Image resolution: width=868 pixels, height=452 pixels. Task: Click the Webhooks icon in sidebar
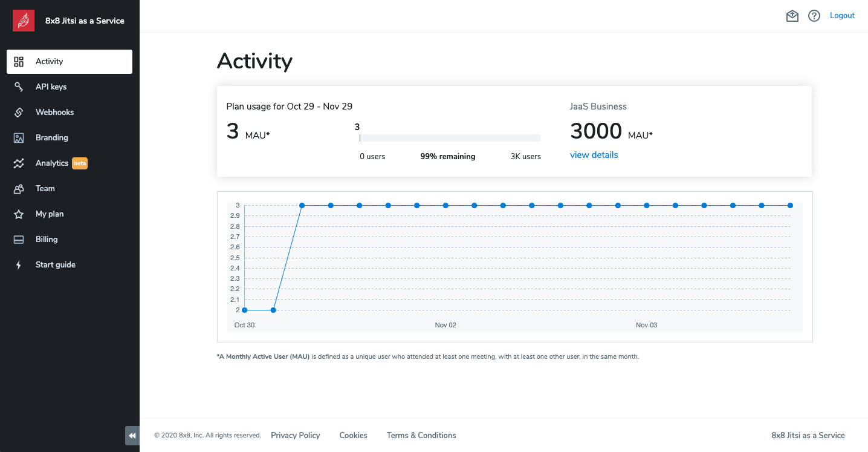pyautogui.click(x=19, y=113)
